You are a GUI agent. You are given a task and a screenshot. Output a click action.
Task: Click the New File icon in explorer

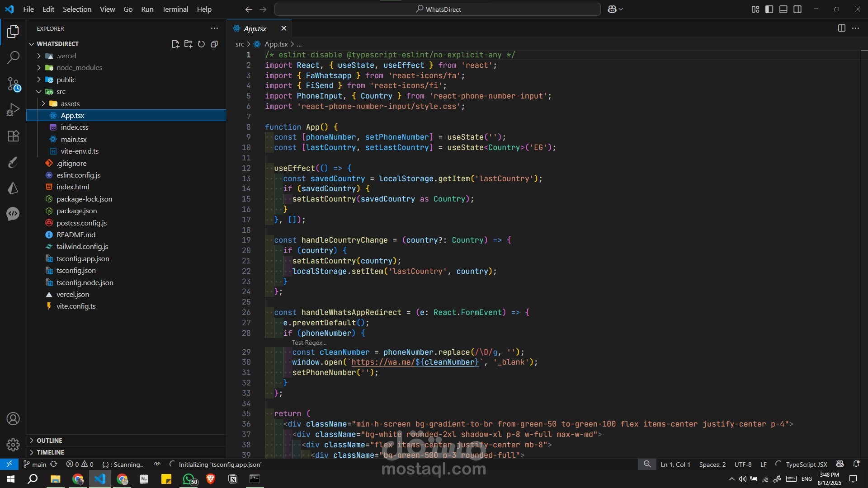[175, 44]
